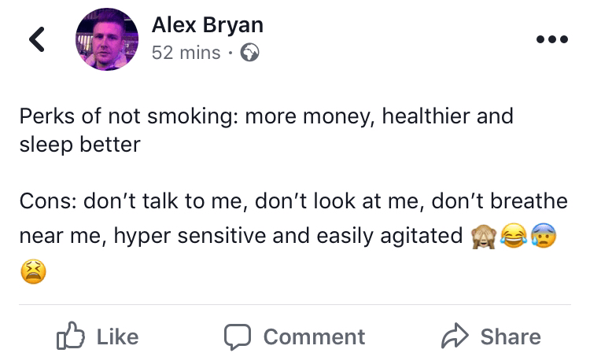Viewport: 590px width, 364px height.
Task: Tap the thumbs-up Like icon
Action: pos(69,336)
